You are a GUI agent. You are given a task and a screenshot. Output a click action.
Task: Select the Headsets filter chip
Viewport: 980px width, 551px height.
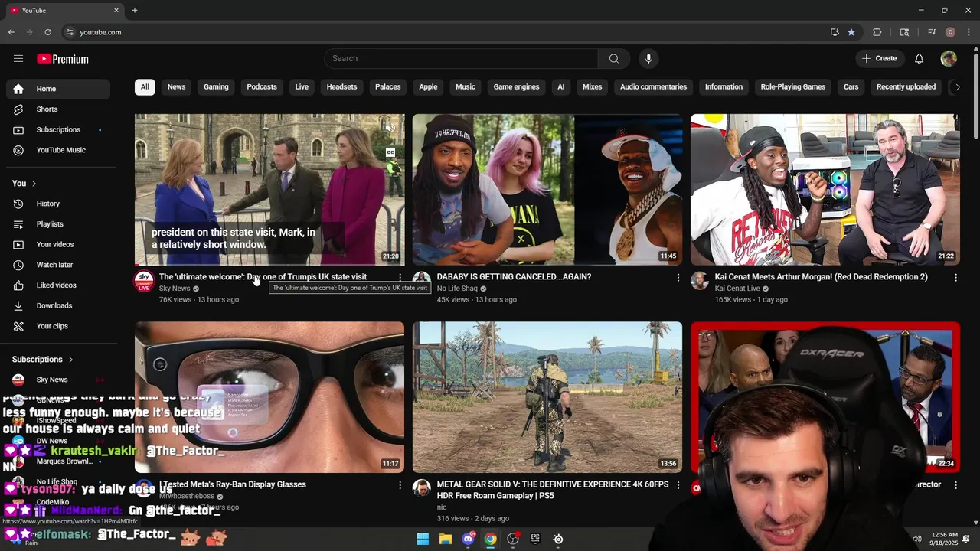click(x=341, y=87)
